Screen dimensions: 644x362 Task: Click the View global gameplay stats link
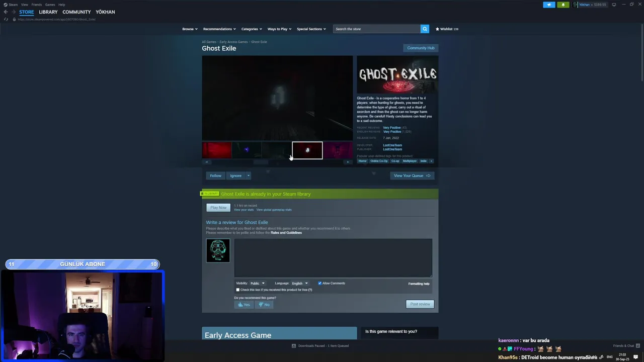point(274,210)
